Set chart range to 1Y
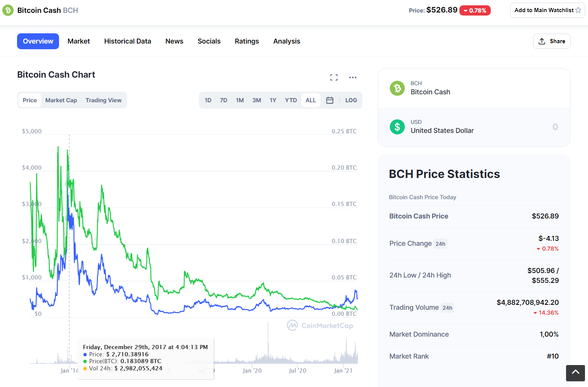Screen dimensions: 588x387 (273, 100)
